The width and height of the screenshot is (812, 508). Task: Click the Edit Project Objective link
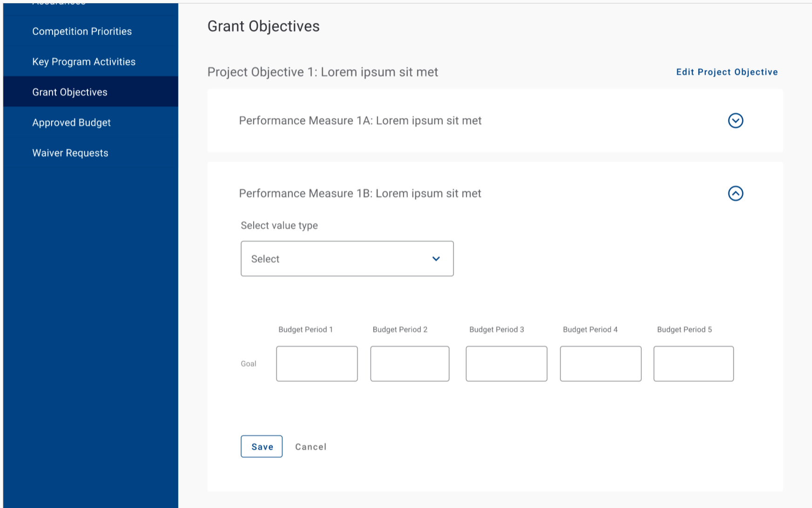point(727,72)
